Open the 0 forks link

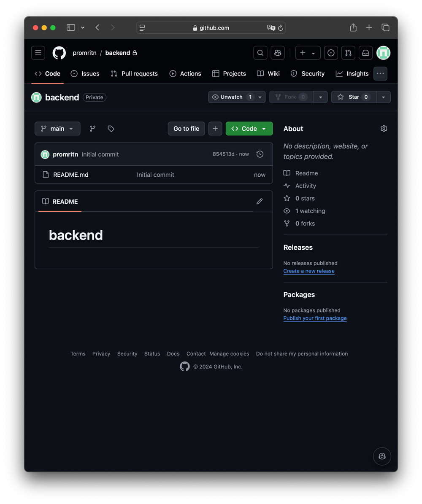[x=299, y=224]
